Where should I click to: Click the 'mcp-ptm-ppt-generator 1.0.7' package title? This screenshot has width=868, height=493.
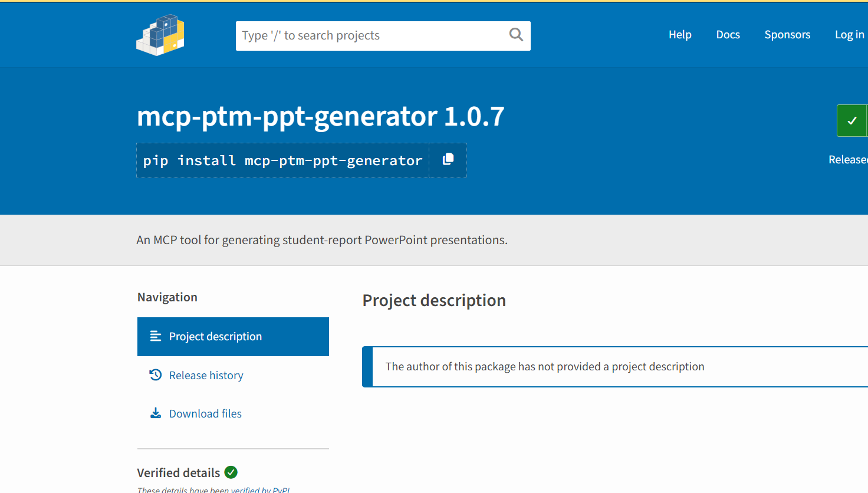coord(320,116)
